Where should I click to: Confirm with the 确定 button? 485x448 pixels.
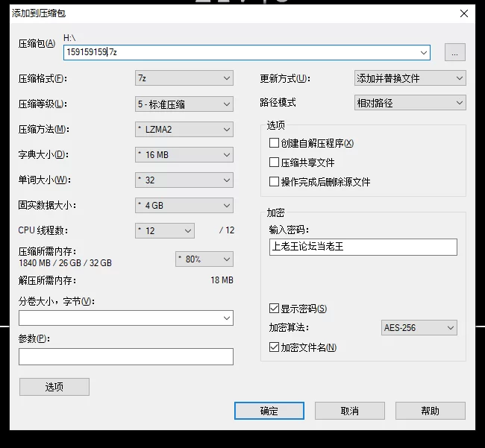click(x=269, y=411)
